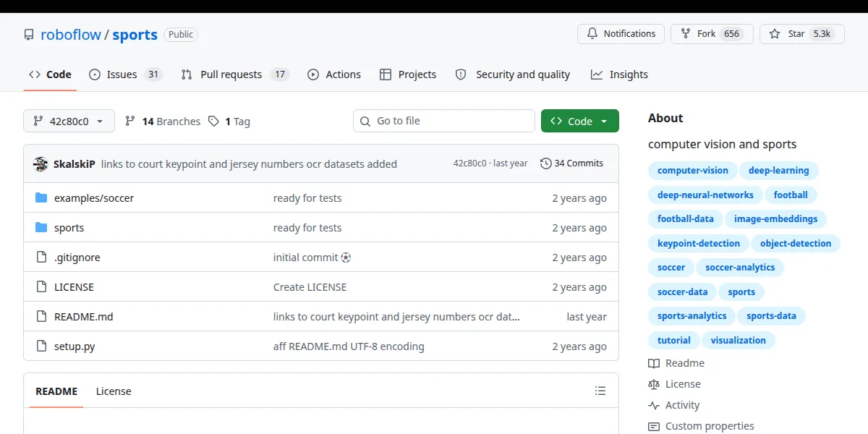
Task: Open the README.md file
Action: (x=84, y=317)
